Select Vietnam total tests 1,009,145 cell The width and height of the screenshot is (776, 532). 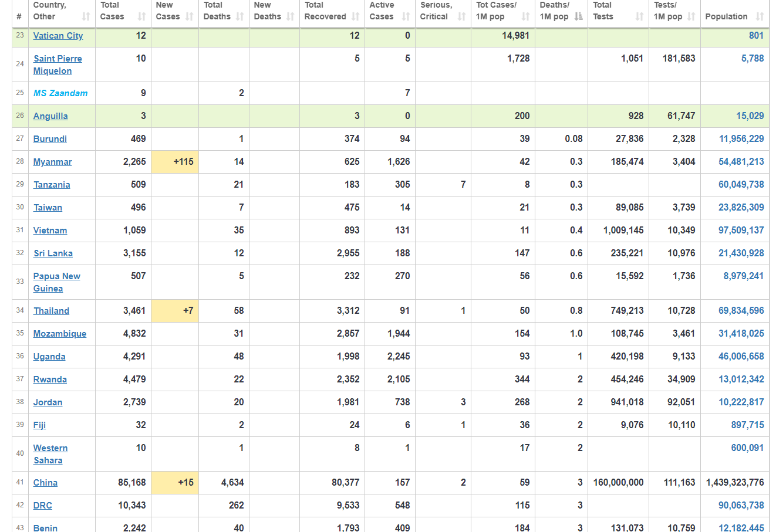coord(618,231)
